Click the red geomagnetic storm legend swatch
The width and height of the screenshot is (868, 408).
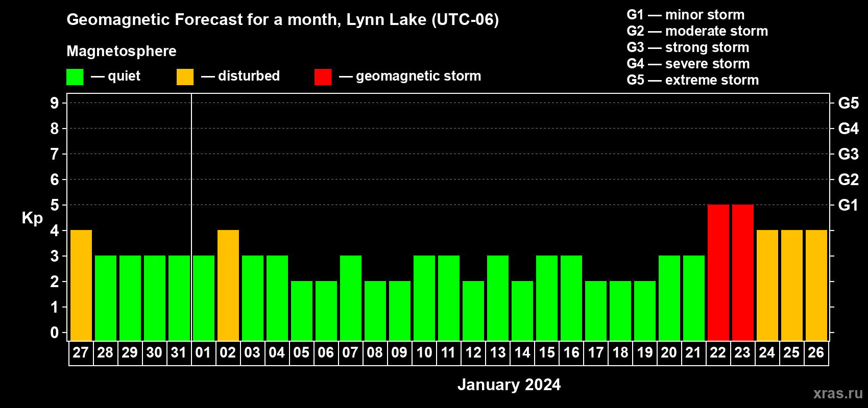pos(323,77)
